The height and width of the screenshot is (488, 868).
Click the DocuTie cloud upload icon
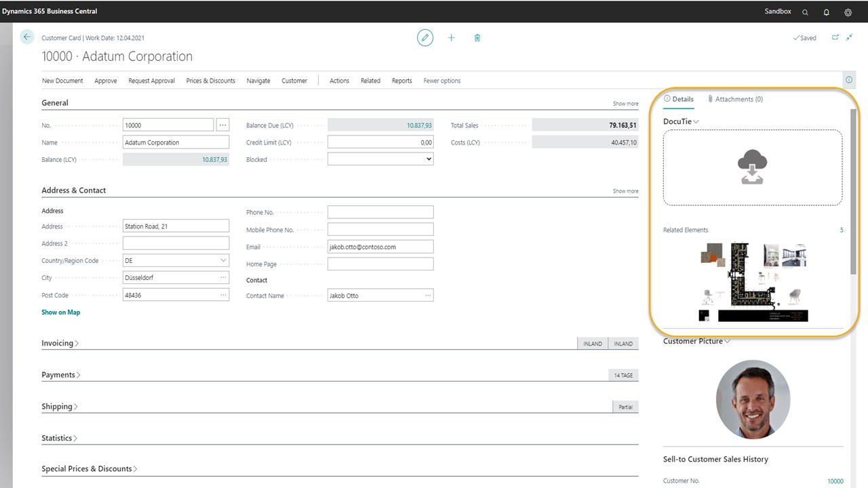point(753,167)
